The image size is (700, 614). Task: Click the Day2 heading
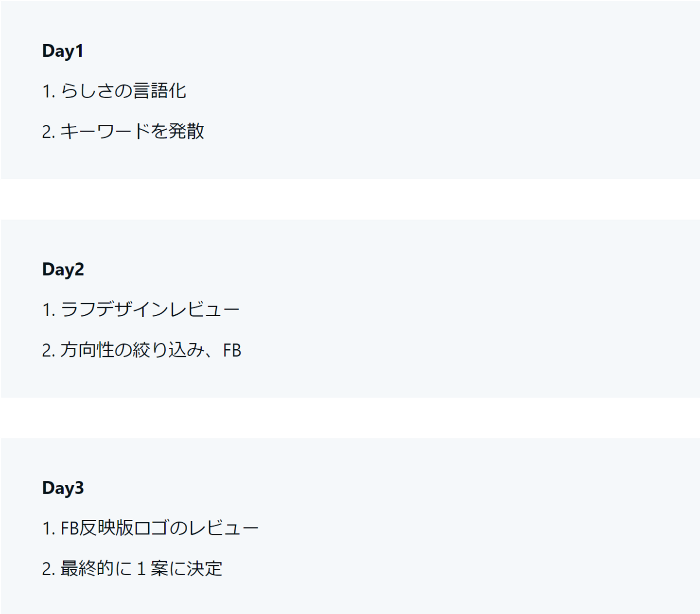tap(63, 270)
